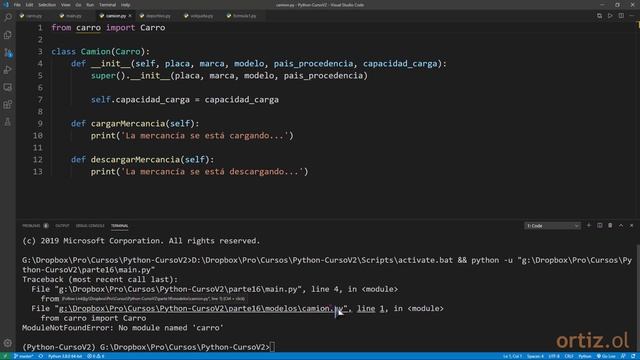Open the Manage gear at sidebar bottom
Viewport: 640px width, 360px height.
tap(8, 343)
